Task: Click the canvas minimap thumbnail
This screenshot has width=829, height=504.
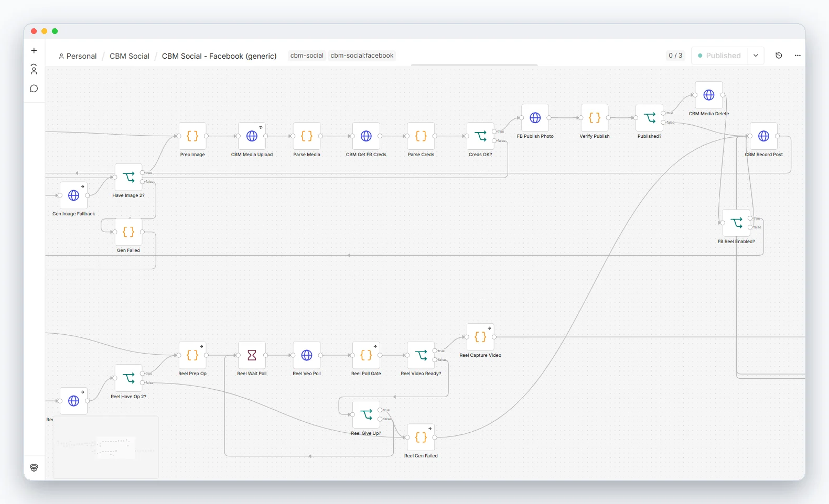Action: pos(105,447)
